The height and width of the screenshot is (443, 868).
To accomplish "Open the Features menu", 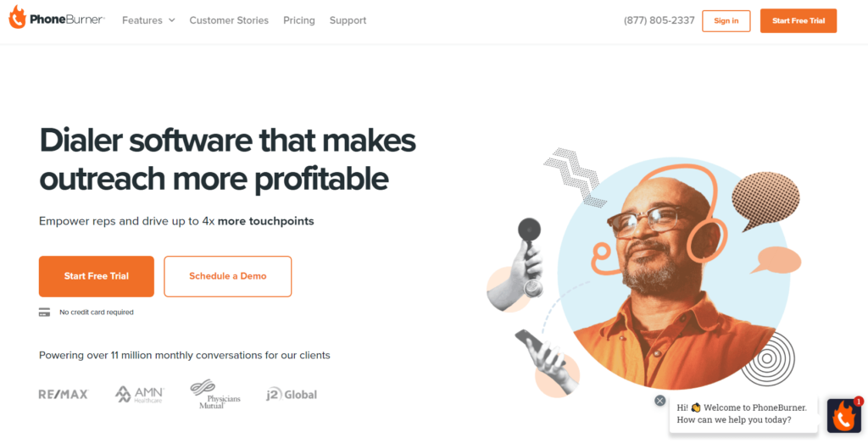I will coord(148,20).
